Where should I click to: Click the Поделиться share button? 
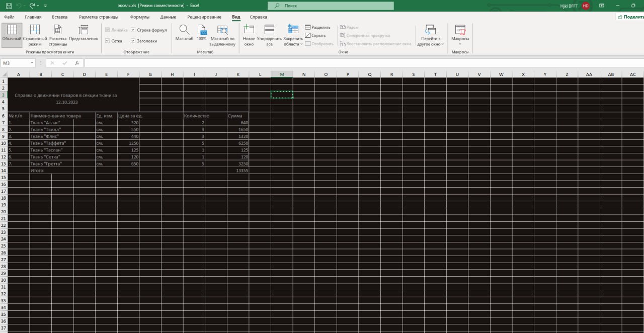pyautogui.click(x=630, y=17)
